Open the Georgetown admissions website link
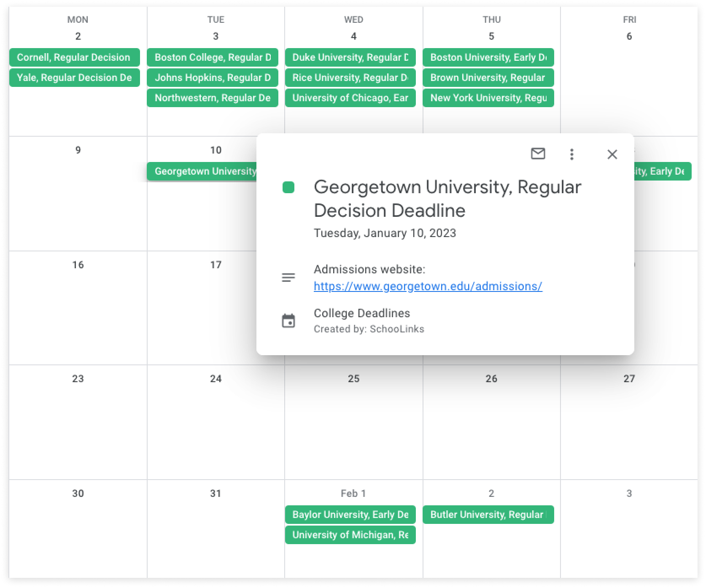 click(427, 286)
